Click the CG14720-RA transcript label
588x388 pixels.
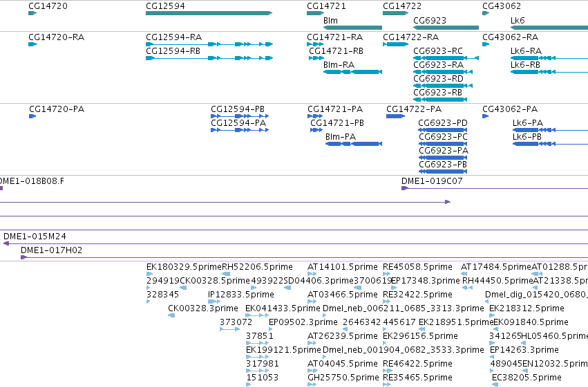[x=56, y=37]
